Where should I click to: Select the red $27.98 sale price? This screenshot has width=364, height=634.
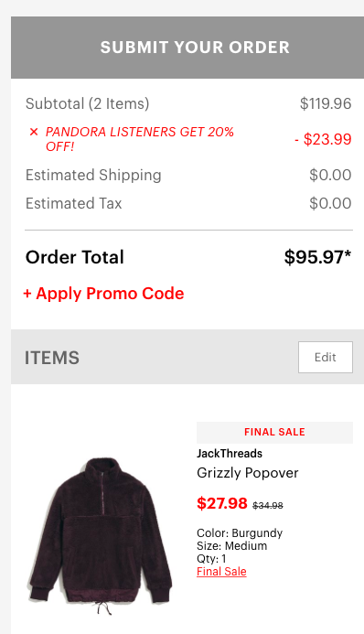(222, 503)
